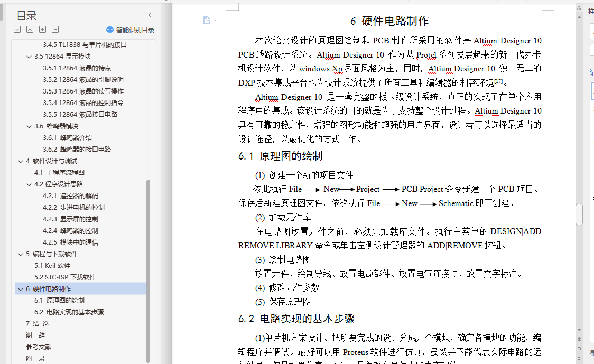Click the page layout icon beside the document
This screenshot has height=364, width=594.
click(x=207, y=20)
